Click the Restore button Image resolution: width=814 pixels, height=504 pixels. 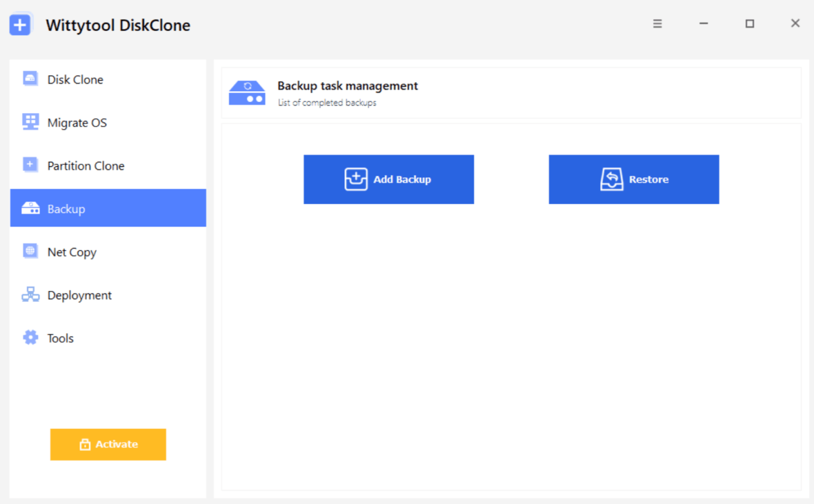tap(634, 179)
